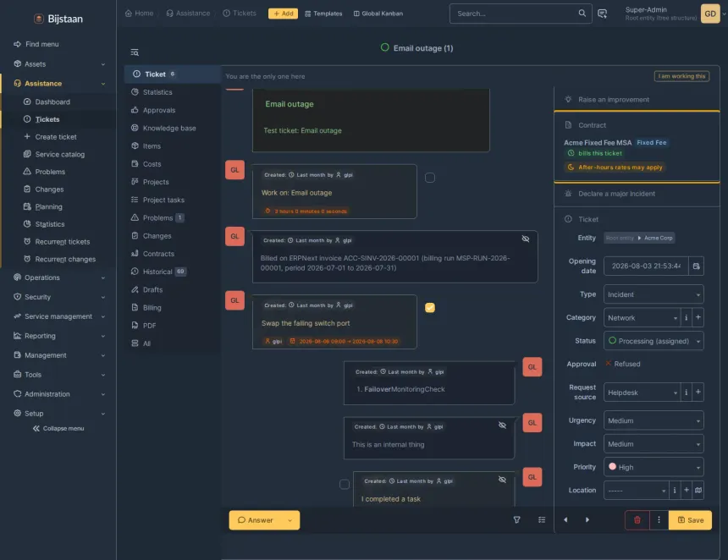Toggle privacy eye on ERPNext invoice note
Image resolution: width=728 pixels, height=560 pixels.
click(x=526, y=239)
